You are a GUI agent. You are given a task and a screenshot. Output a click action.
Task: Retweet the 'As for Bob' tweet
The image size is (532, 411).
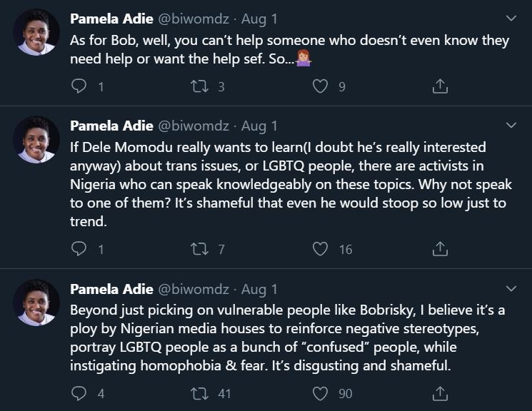(x=199, y=86)
